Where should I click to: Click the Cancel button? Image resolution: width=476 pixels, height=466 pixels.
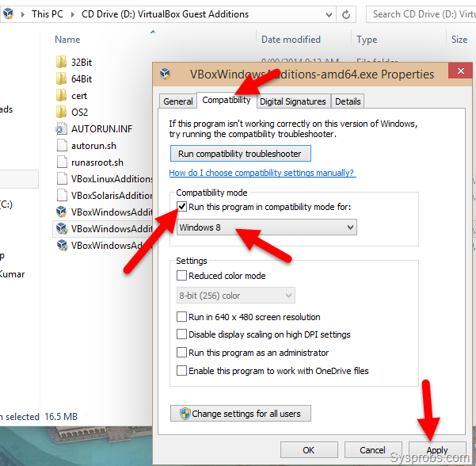[x=373, y=450]
